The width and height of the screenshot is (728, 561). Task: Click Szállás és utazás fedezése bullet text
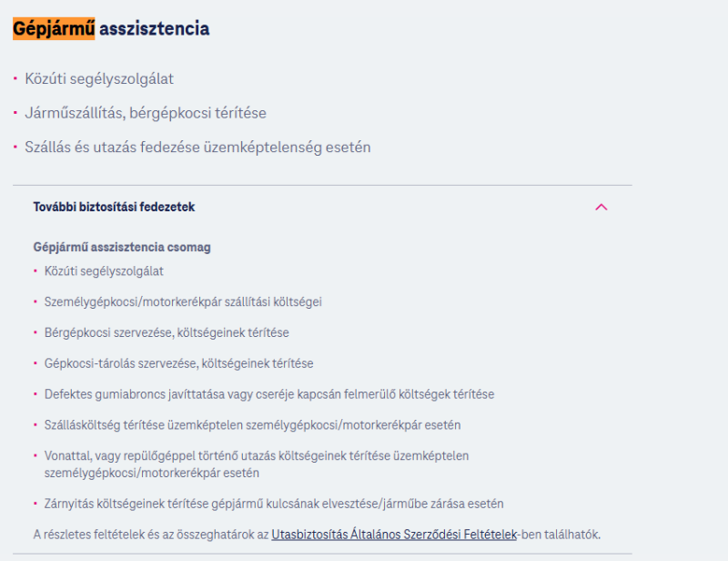coord(197,148)
